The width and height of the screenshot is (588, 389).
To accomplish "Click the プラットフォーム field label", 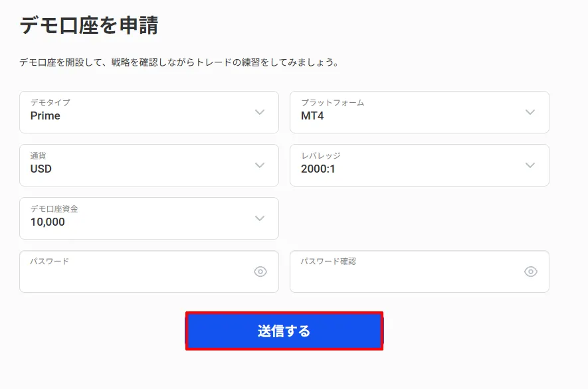I will pos(332,103).
